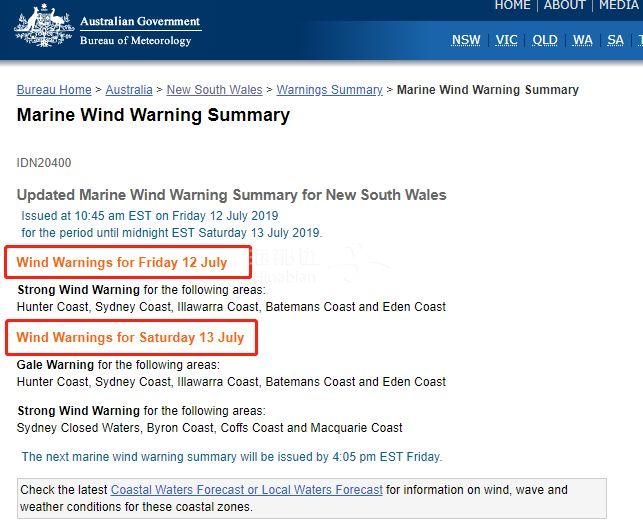Open the Australia breadcrumb link

coord(129,90)
